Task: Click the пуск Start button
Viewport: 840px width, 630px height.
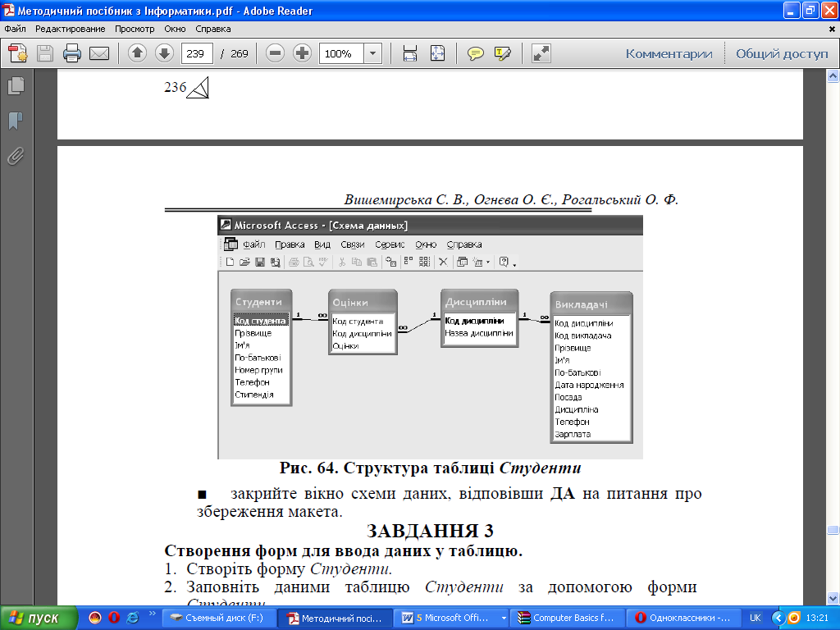Action: coord(39,618)
